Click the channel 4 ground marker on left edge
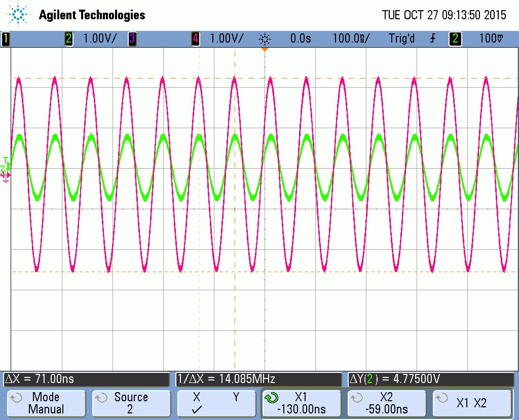Screen dimensions: 519x420 click(5, 176)
